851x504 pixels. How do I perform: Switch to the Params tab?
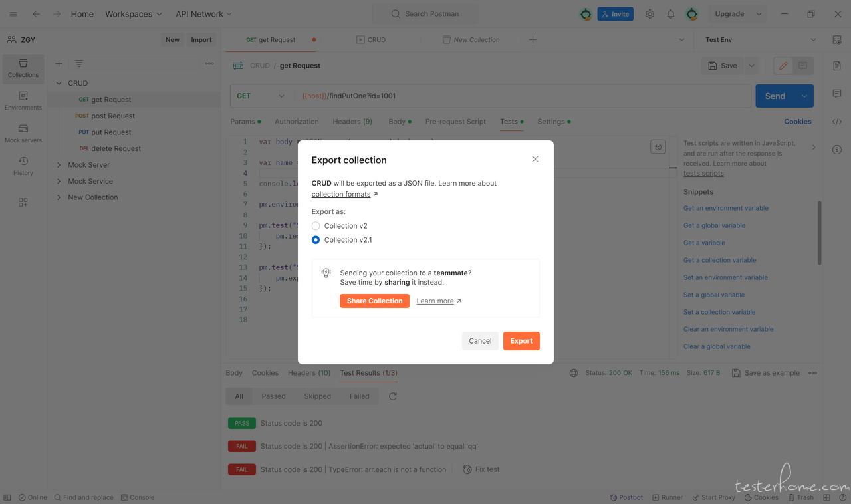tap(245, 122)
